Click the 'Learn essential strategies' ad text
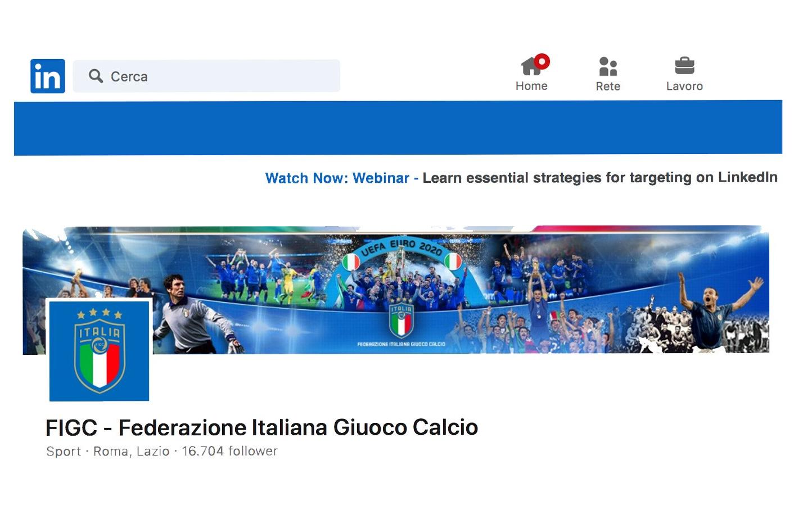The height and width of the screenshot is (532, 798). point(600,178)
